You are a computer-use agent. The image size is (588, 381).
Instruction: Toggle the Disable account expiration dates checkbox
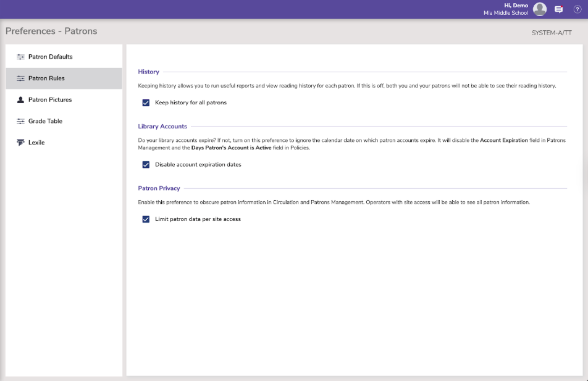[x=146, y=165]
